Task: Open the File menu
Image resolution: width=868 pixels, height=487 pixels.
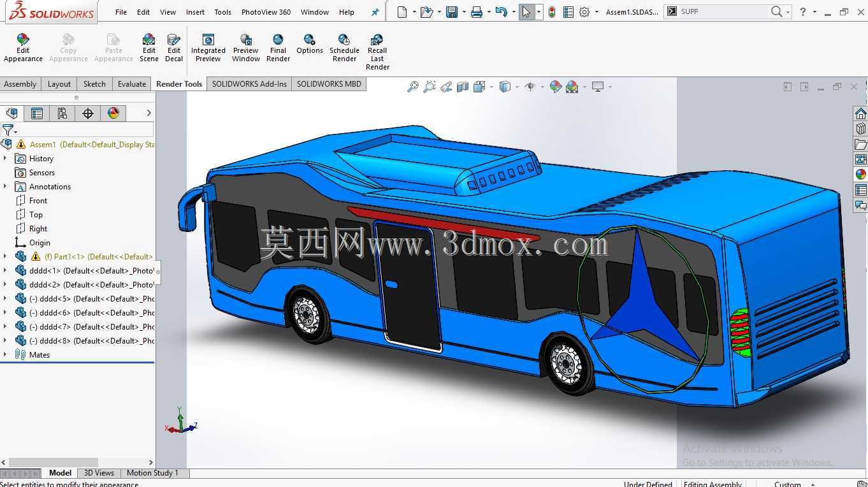Action: point(121,12)
